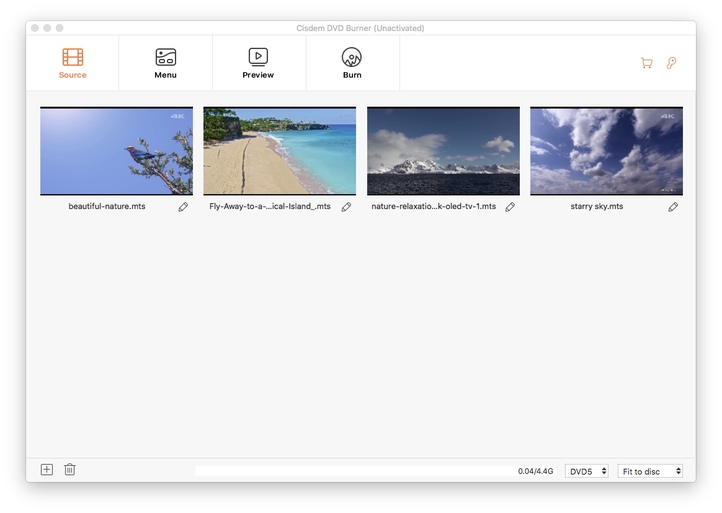The height and width of the screenshot is (513, 722).
Task: Click the key activation icon
Action: [x=672, y=63]
